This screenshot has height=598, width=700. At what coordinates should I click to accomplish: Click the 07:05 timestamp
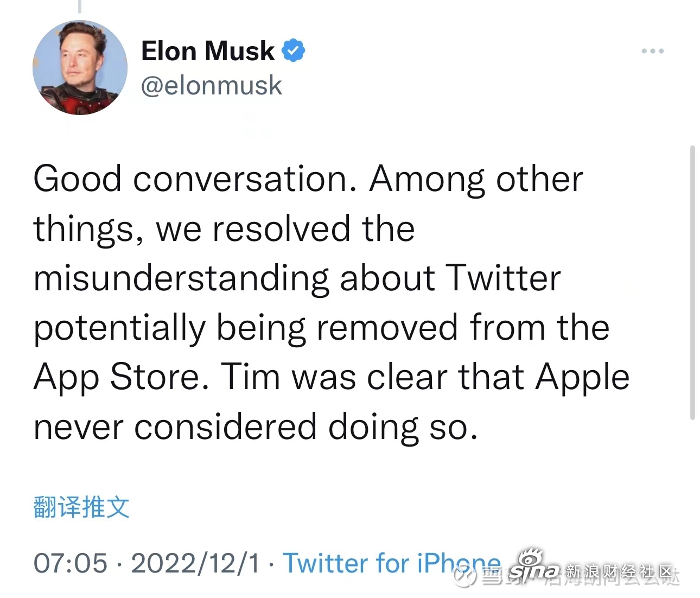point(71,563)
